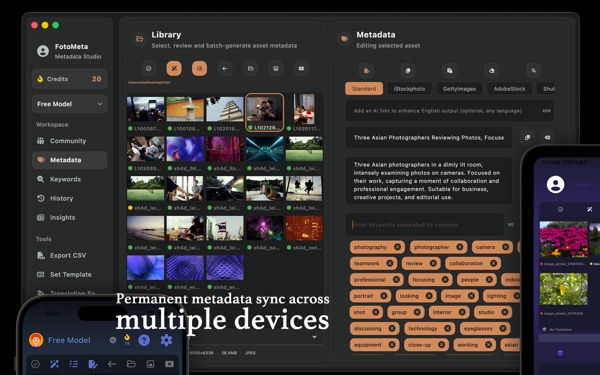Image resolution: width=600 pixels, height=375 pixels.
Task: Toggle the magic wand AI generate button in Library
Action: (174, 68)
